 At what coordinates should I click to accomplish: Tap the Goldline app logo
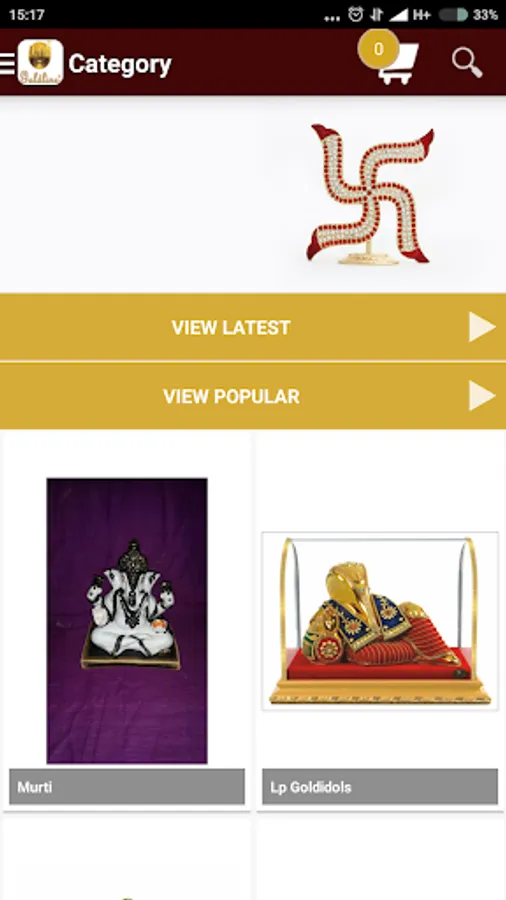[x=40, y=63]
